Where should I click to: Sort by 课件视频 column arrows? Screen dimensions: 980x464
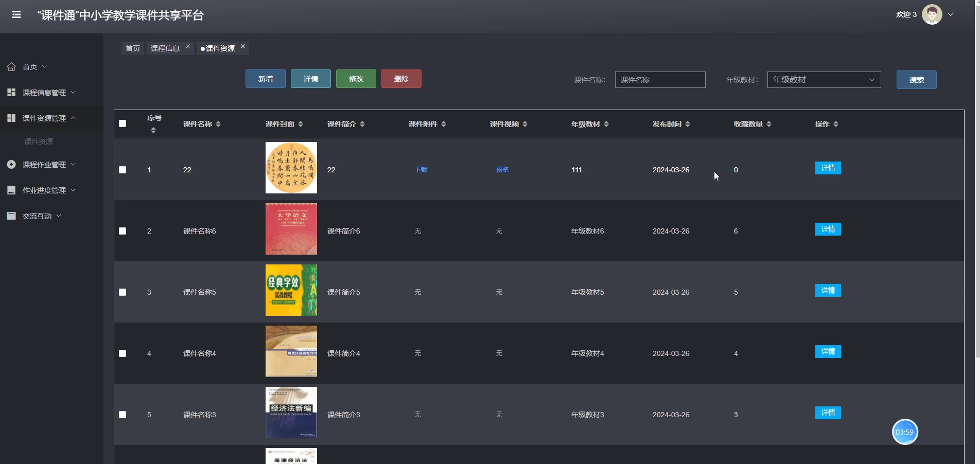525,124
